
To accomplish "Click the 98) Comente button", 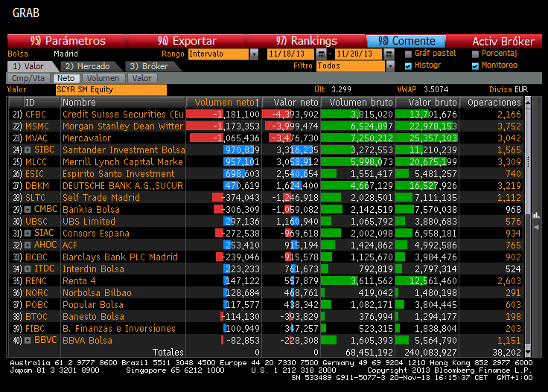I will (406, 41).
